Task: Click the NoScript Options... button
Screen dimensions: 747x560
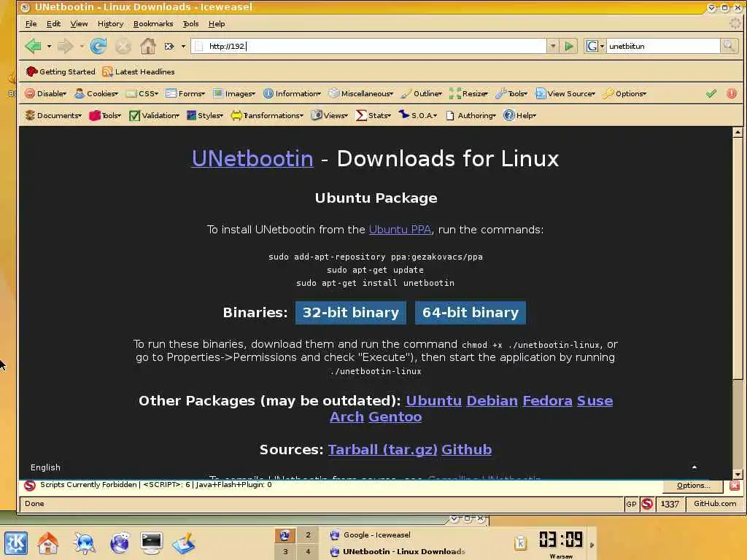Action: [x=694, y=485]
